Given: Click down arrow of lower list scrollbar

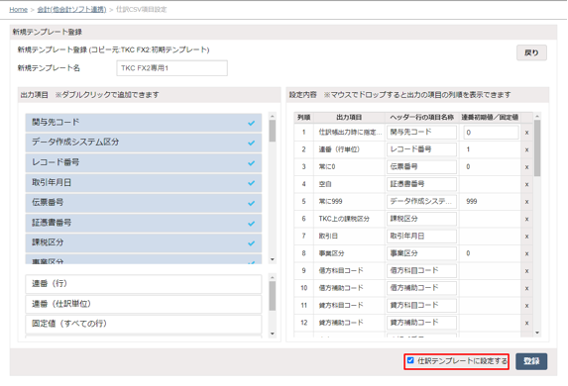Looking at the screenshot, I should 272,334.
